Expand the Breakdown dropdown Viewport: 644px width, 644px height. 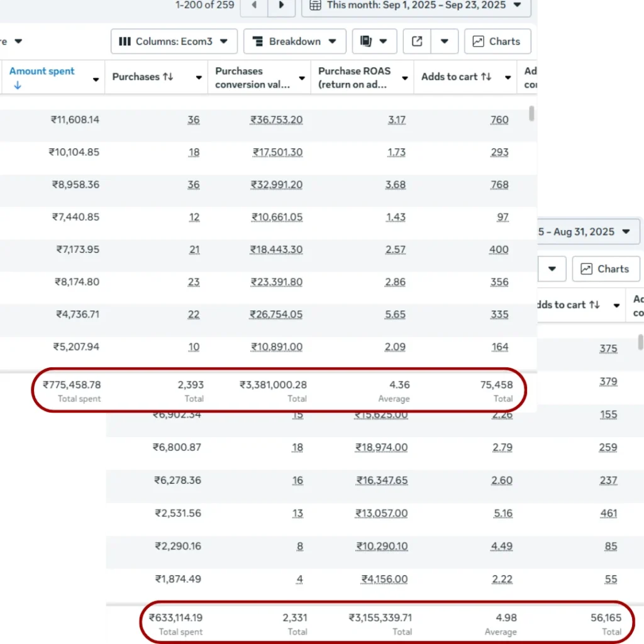294,42
